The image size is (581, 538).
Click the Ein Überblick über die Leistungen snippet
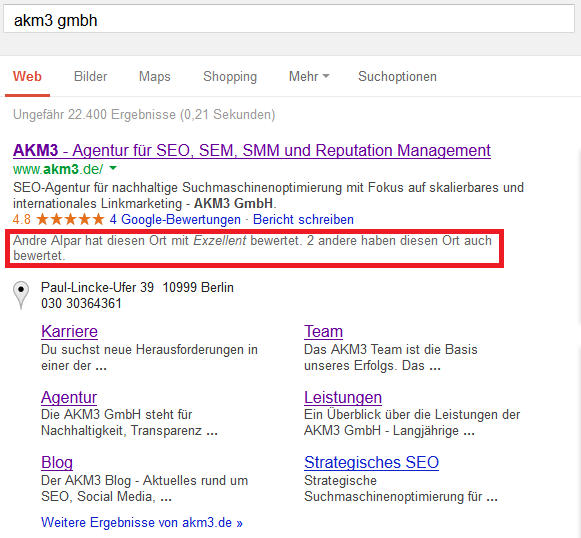(x=412, y=422)
